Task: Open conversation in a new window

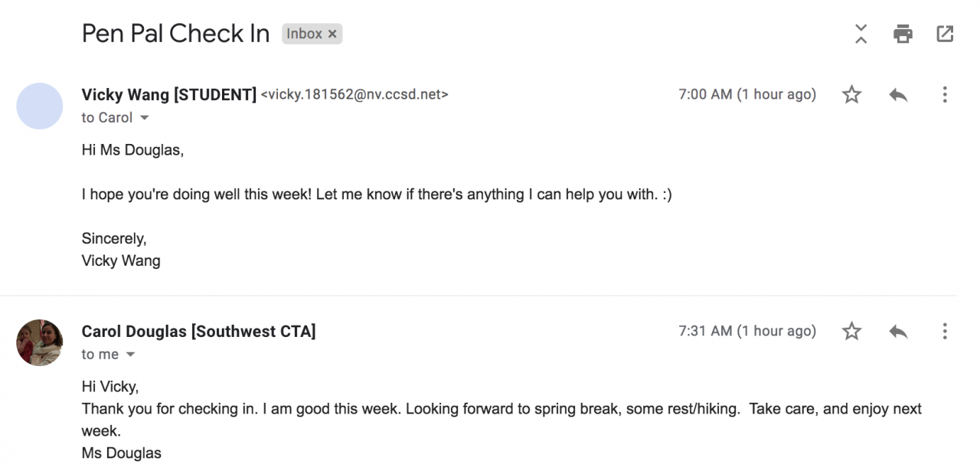Action: (x=945, y=34)
